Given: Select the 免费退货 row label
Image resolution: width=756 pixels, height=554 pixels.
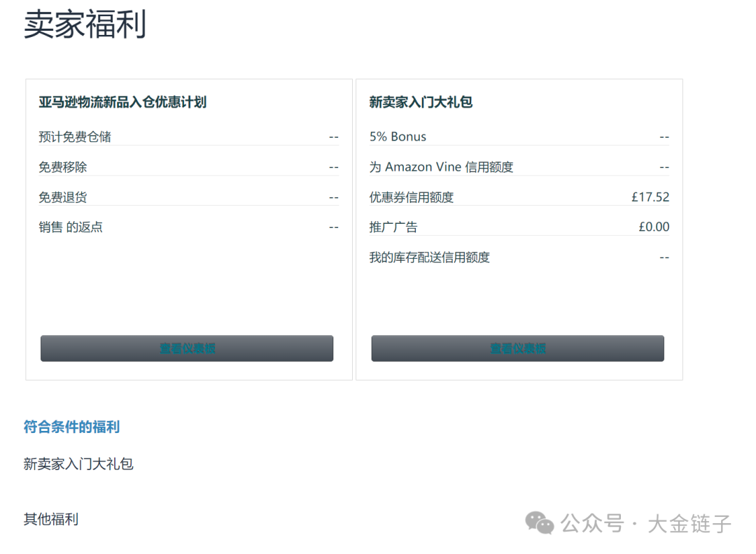Looking at the screenshot, I should (x=63, y=197).
